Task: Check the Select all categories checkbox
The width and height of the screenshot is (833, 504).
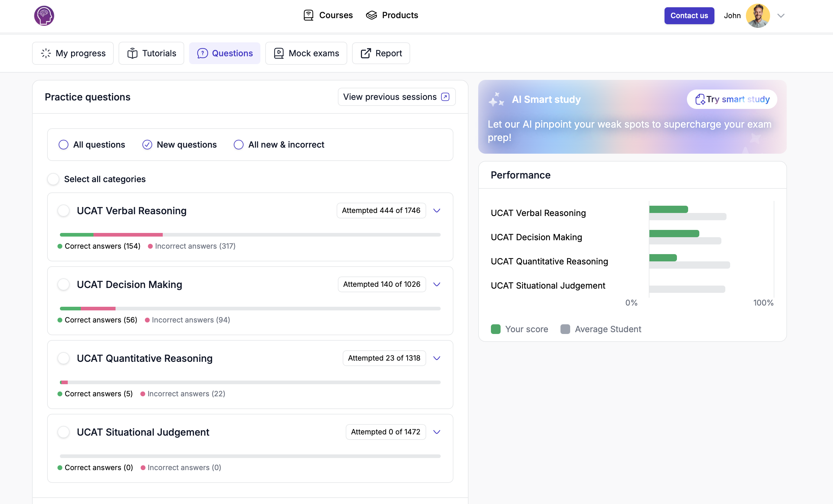Action: tap(53, 179)
